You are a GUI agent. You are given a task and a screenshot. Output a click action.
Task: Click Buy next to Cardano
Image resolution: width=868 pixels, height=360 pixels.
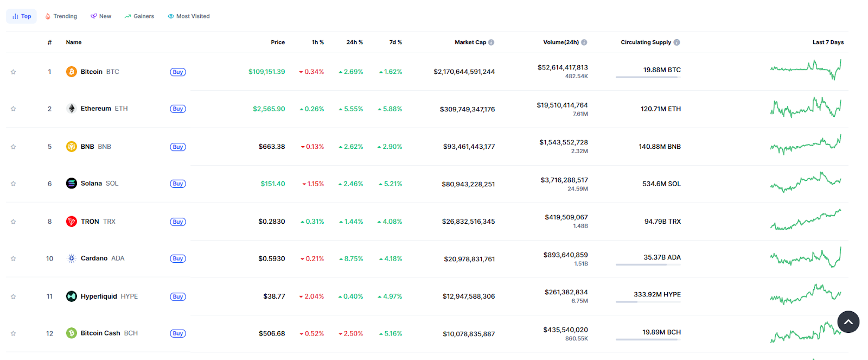point(178,259)
